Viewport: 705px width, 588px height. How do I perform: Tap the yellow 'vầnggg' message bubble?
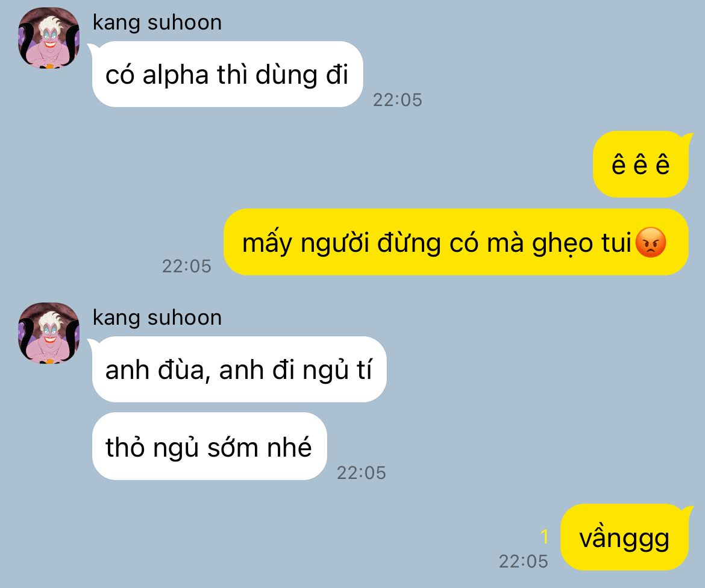click(624, 537)
